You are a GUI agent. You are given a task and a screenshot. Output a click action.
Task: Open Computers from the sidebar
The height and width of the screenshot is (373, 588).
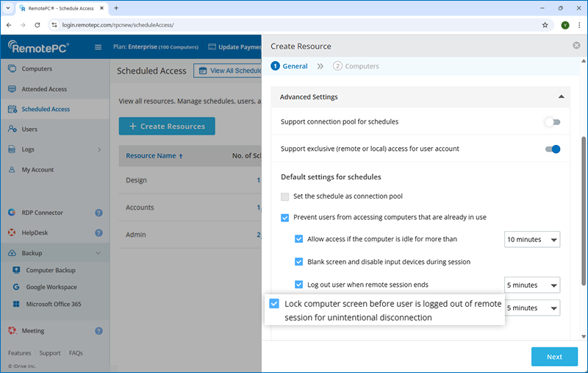[37, 69]
